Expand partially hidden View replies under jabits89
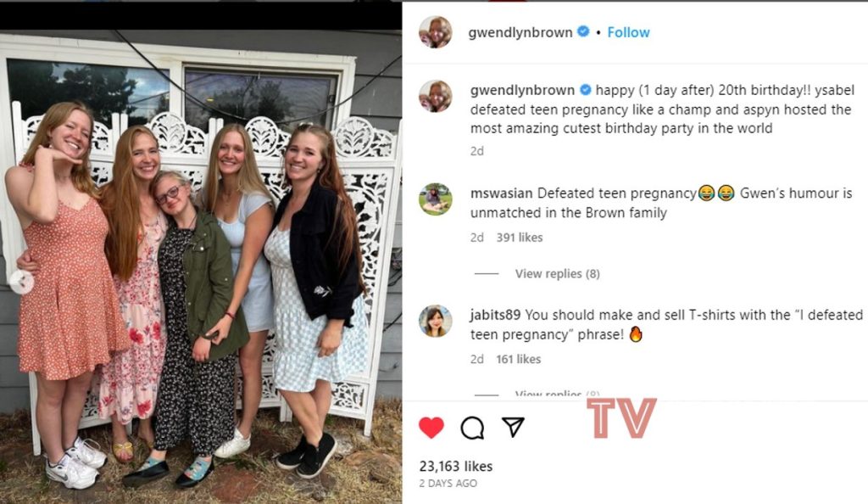Image resolution: width=868 pixels, height=504 pixels. tap(558, 394)
